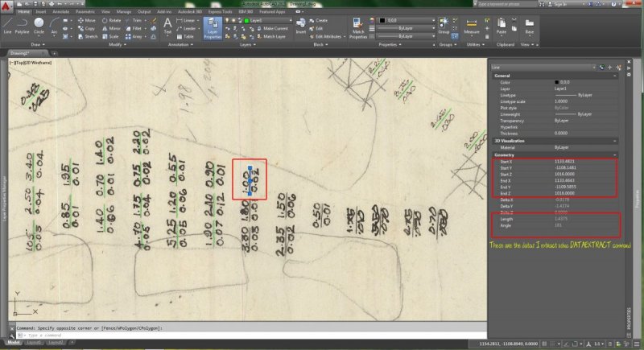Click the Paste clipboard icon

[502, 27]
